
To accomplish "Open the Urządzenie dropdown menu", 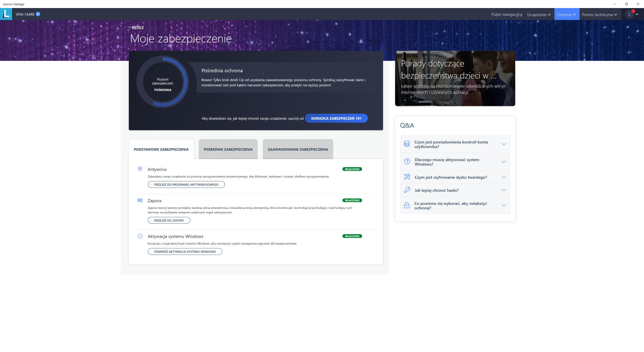I will pyautogui.click(x=539, y=14).
